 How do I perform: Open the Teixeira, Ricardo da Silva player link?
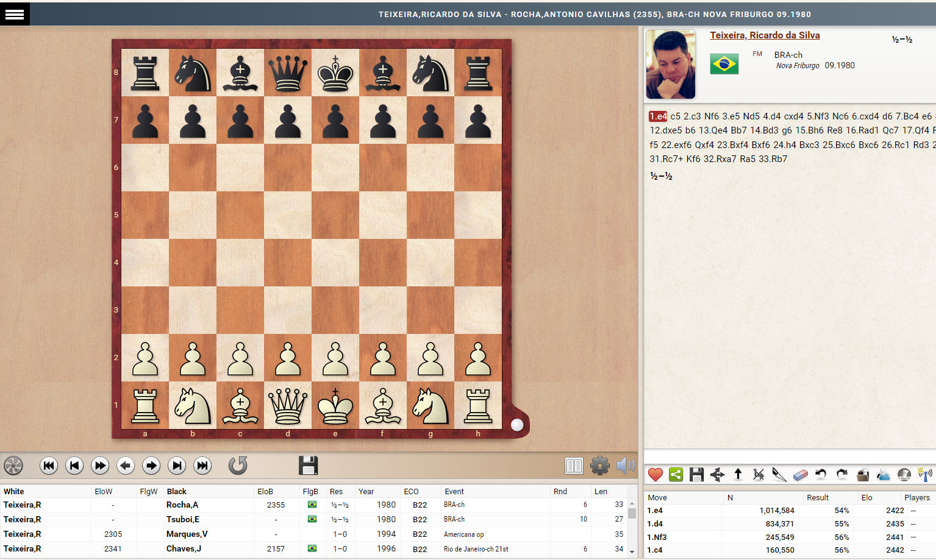click(x=765, y=35)
